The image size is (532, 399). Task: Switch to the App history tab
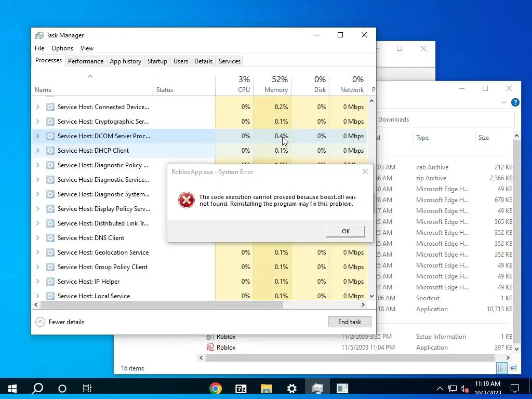[x=125, y=61]
